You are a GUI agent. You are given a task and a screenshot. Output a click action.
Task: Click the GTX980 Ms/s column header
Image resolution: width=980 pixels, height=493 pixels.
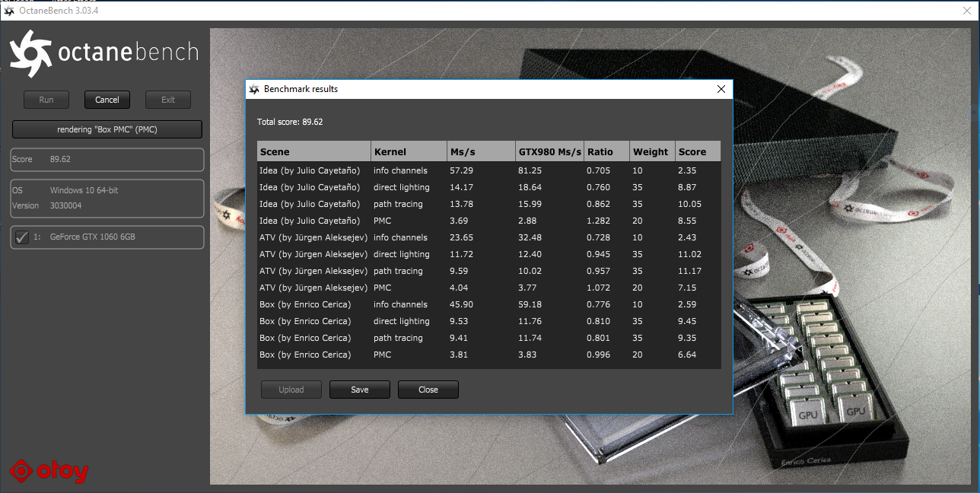click(x=549, y=151)
